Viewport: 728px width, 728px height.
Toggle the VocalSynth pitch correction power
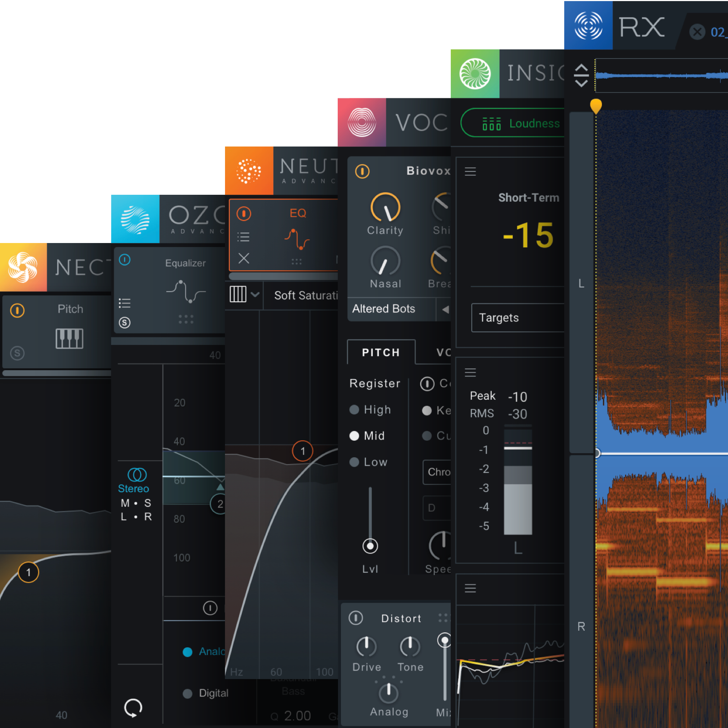pyautogui.click(x=427, y=384)
